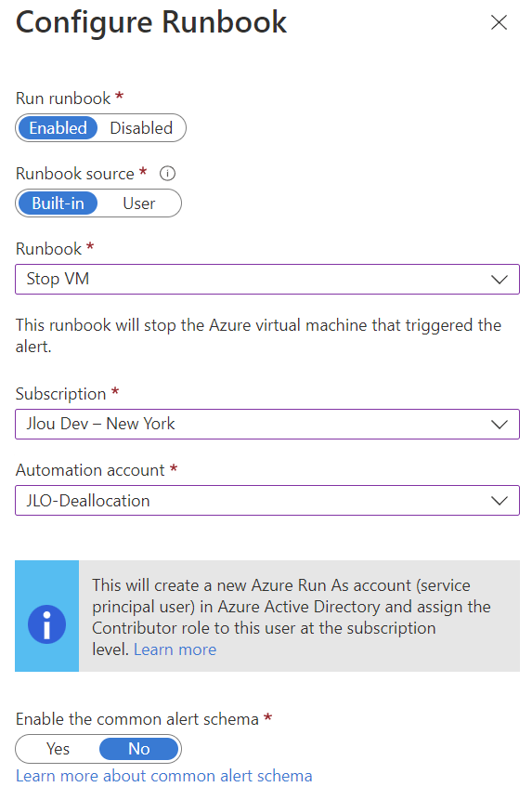Click the Stop VM runbook description text
532x800 pixels.
(258, 335)
